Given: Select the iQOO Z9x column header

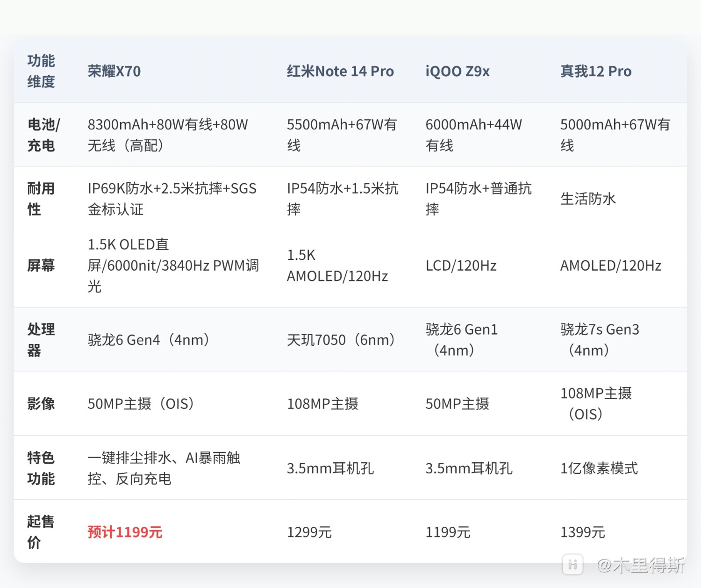Looking at the screenshot, I should [x=458, y=72].
